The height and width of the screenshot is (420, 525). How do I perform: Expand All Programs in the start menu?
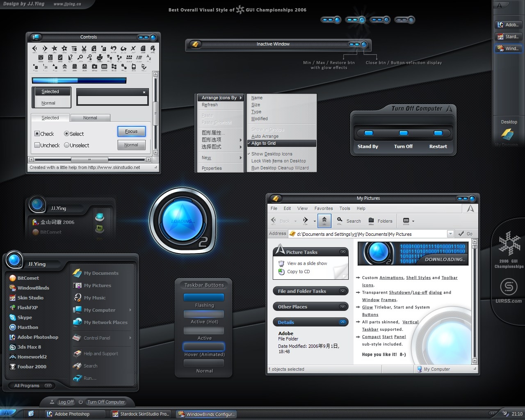pyautogui.click(x=33, y=386)
